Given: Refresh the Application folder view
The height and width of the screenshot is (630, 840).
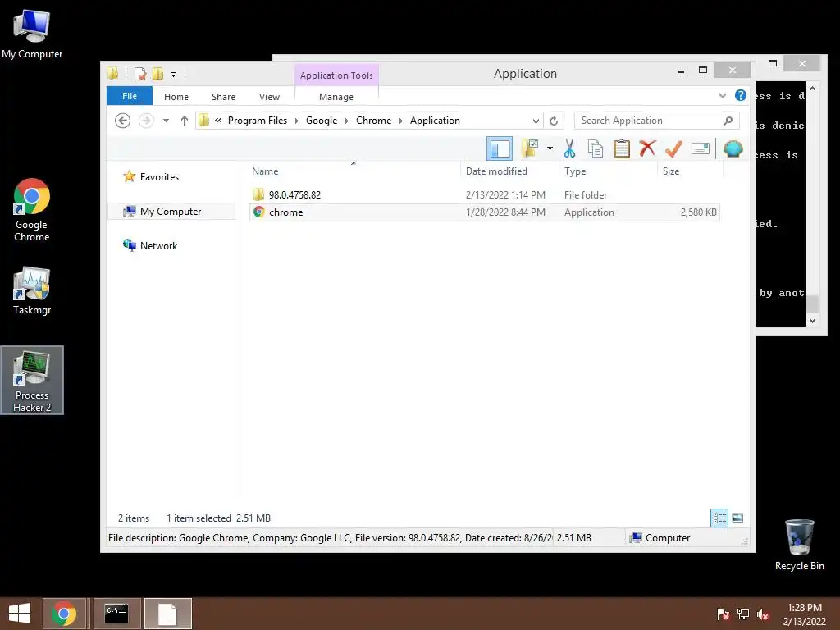Looking at the screenshot, I should coord(554,121).
